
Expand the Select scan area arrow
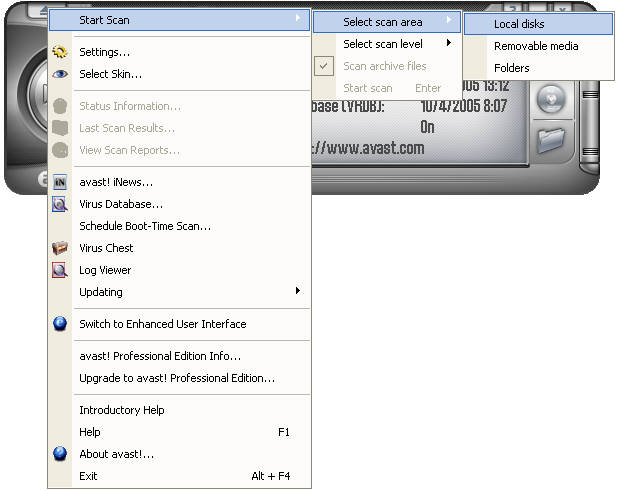(449, 20)
